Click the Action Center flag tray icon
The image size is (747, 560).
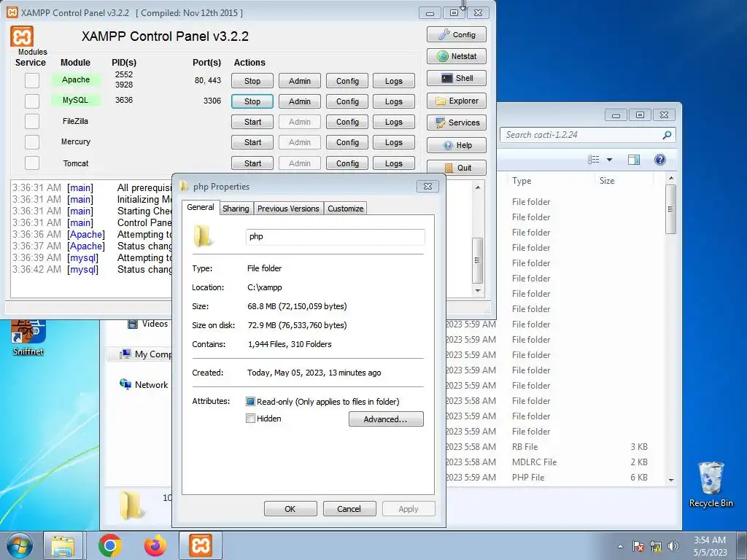(x=638, y=546)
